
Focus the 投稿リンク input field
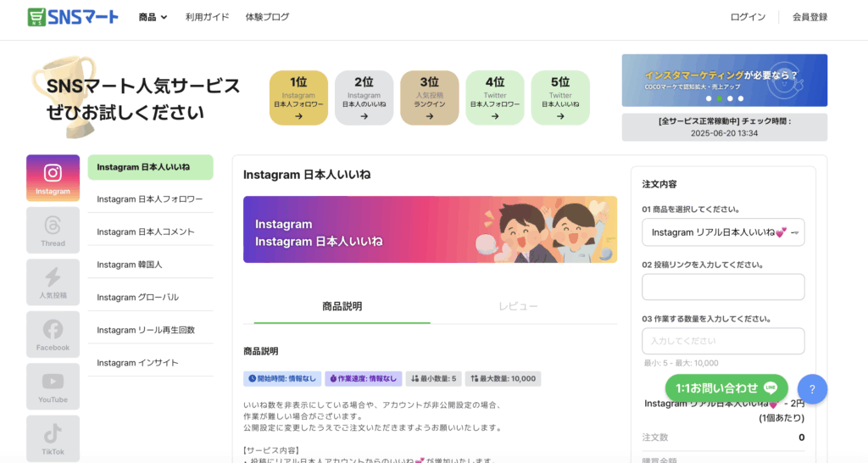[723, 287]
